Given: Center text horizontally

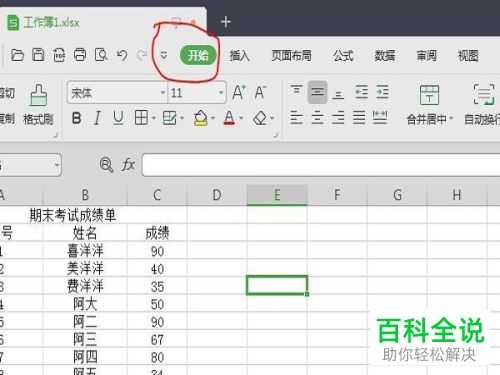Looking at the screenshot, I should 317,118.
